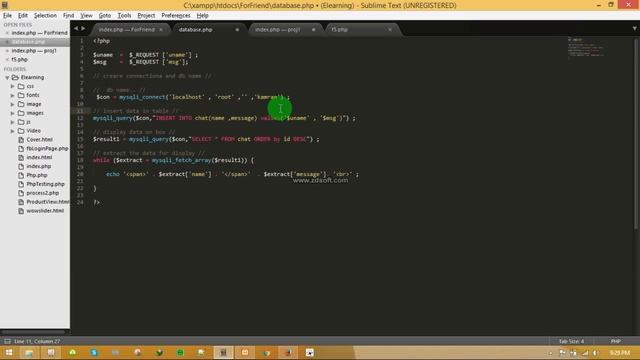
Task: Open the Help menu
Action: click(x=202, y=16)
